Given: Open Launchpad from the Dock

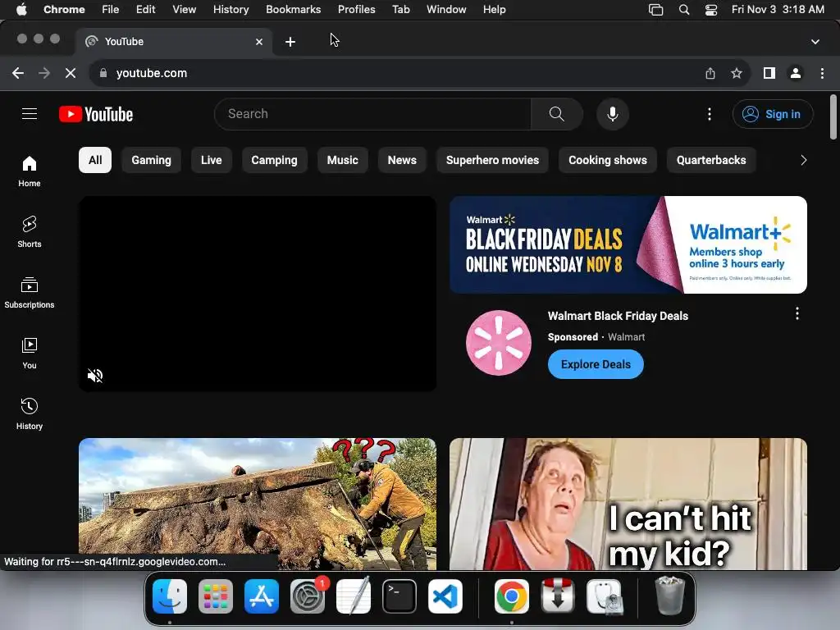Looking at the screenshot, I should 216,596.
